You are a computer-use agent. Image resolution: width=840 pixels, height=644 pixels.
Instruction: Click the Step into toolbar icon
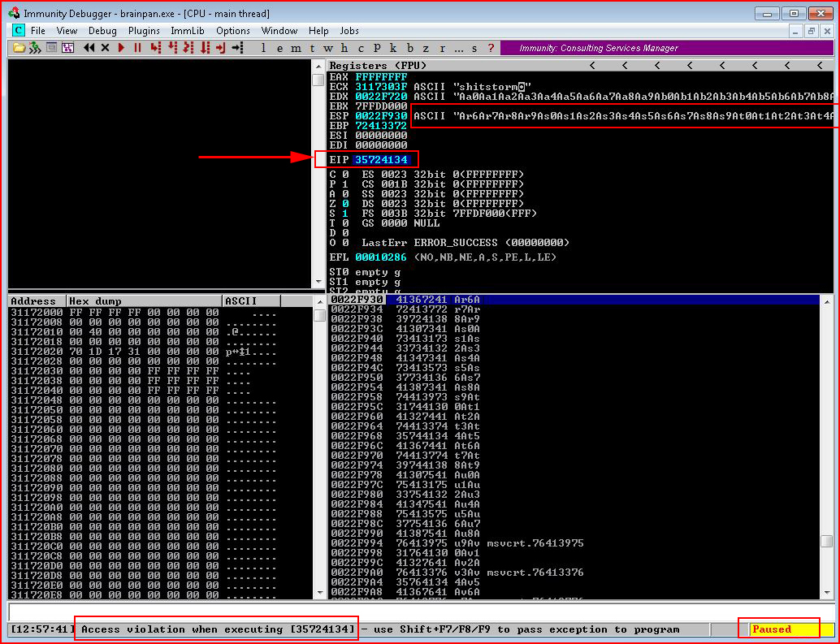click(155, 48)
